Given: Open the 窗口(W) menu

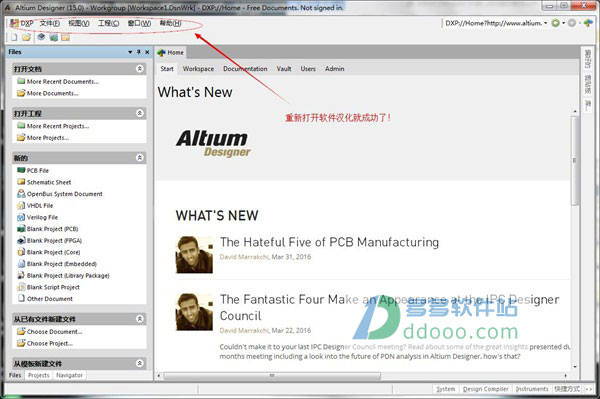Looking at the screenshot, I should [139, 23].
